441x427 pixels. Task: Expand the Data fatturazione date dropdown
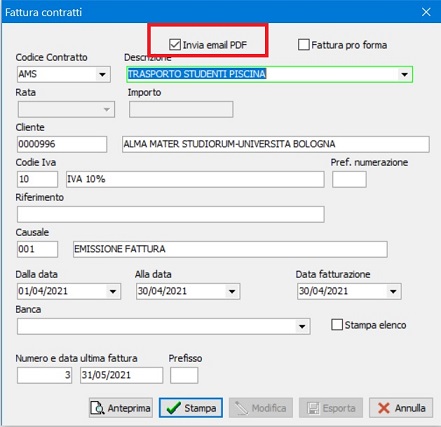click(x=393, y=291)
